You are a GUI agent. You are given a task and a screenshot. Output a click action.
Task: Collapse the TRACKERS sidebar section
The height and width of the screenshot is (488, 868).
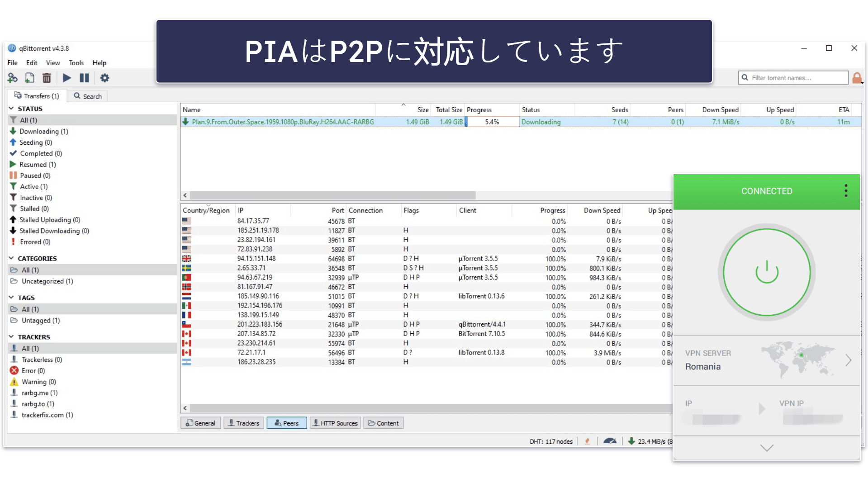(x=11, y=337)
